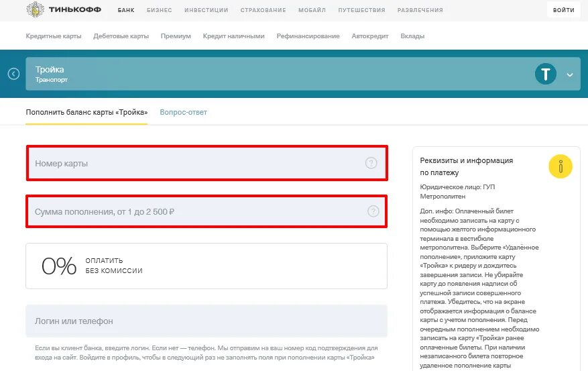This screenshot has height=371, width=588.
Task: Focus the Номер карты input field
Action: pyautogui.click(x=207, y=163)
